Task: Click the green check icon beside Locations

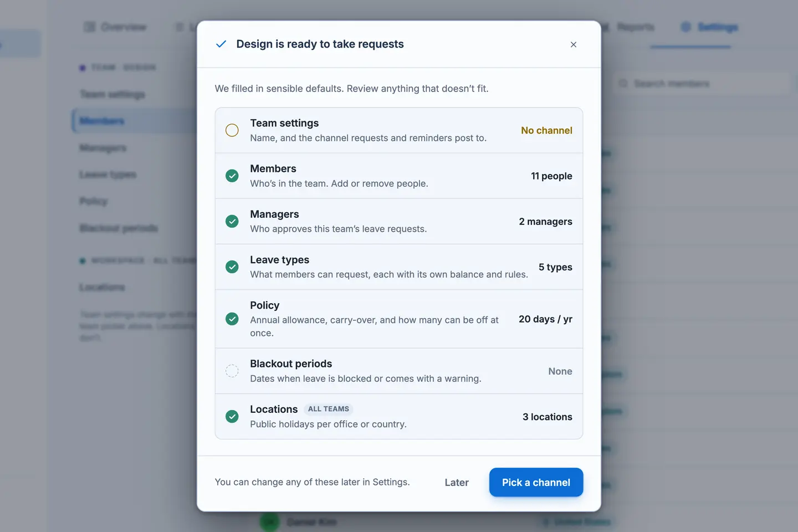Action: pyautogui.click(x=232, y=416)
